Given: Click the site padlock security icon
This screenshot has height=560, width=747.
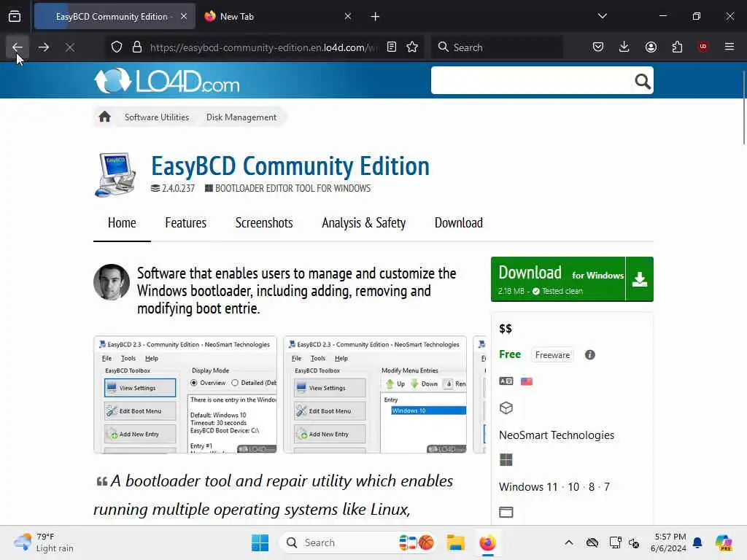Looking at the screenshot, I should coord(137,47).
